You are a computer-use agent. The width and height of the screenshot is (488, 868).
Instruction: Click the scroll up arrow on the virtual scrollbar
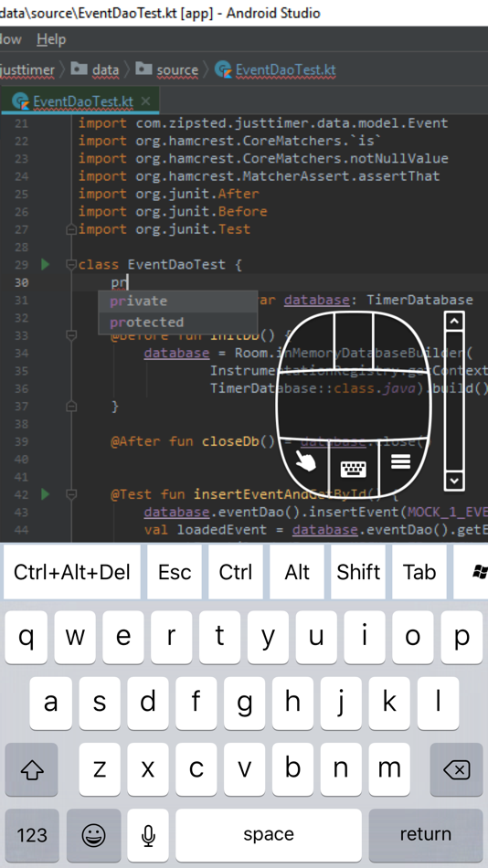(x=455, y=322)
